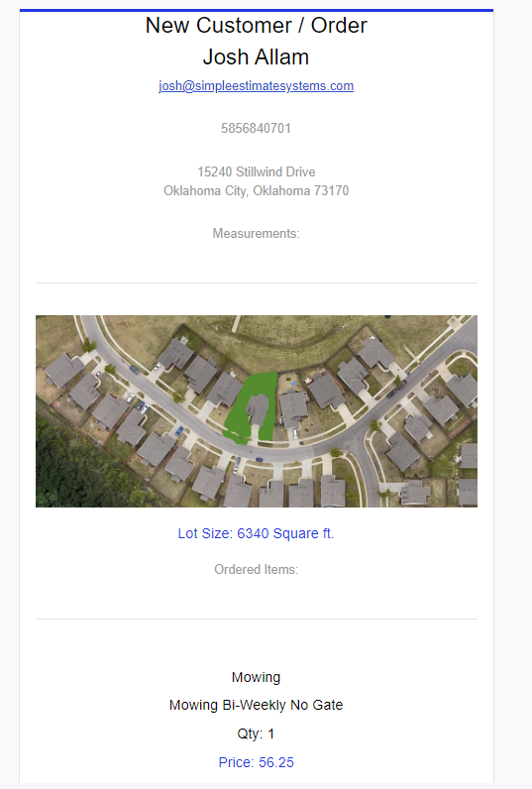Click the Price: 56.25 text

point(256,762)
